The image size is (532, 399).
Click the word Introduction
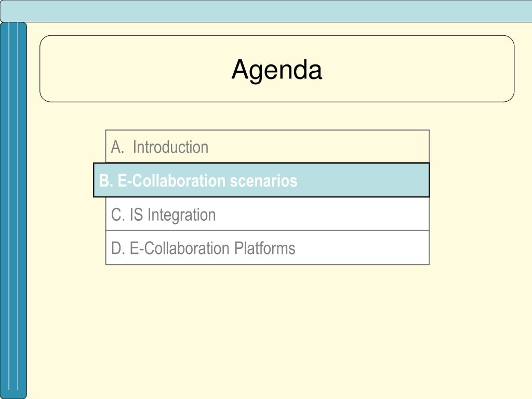[170, 147]
